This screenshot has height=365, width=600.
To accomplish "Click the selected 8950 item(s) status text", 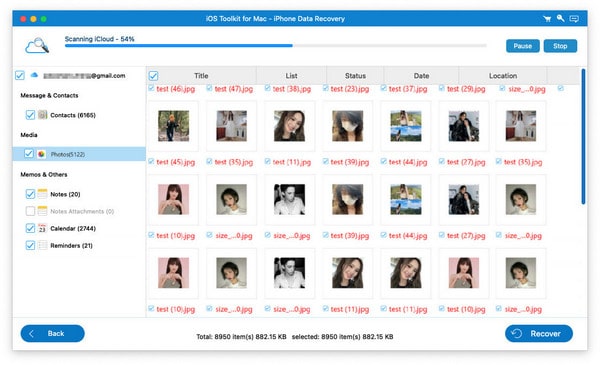I will [x=342, y=337].
